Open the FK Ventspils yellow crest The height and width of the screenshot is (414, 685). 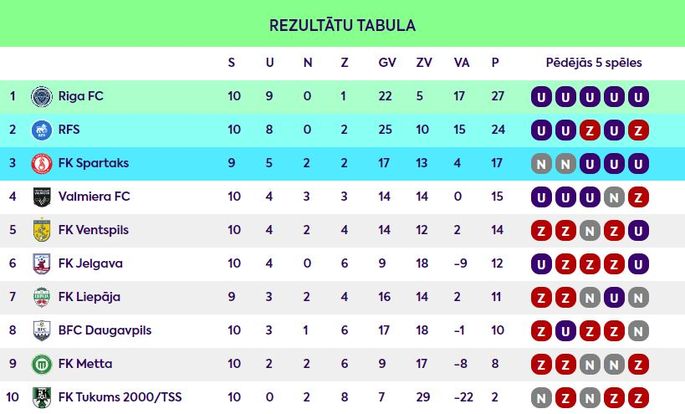[x=42, y=230]
